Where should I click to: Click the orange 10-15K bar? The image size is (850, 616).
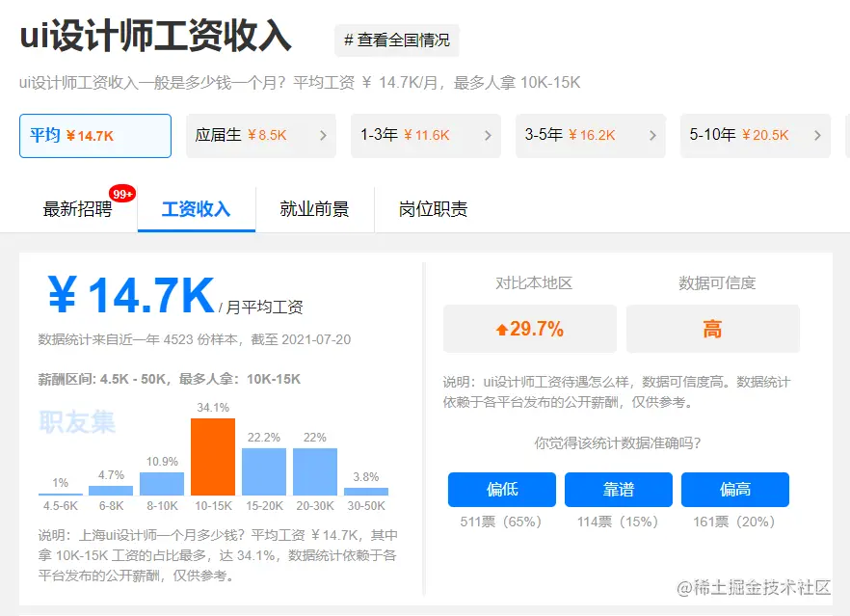click(x=213, y=457)
